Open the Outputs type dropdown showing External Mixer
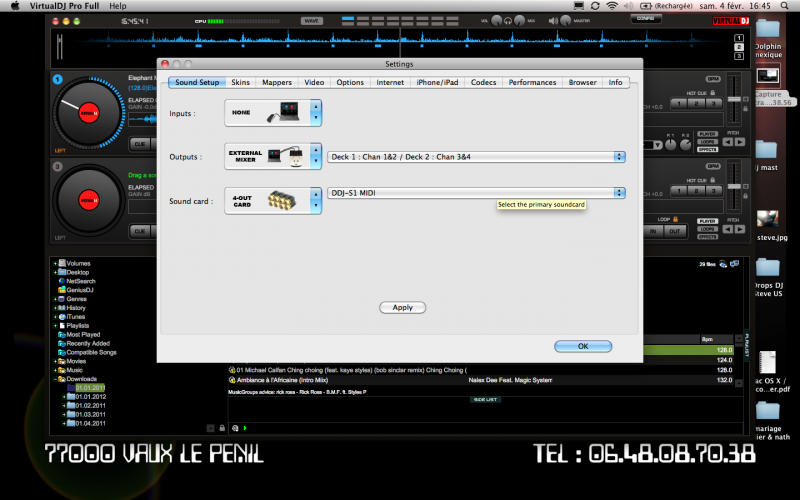The image size is (800, 500). [x=316, y=156]
